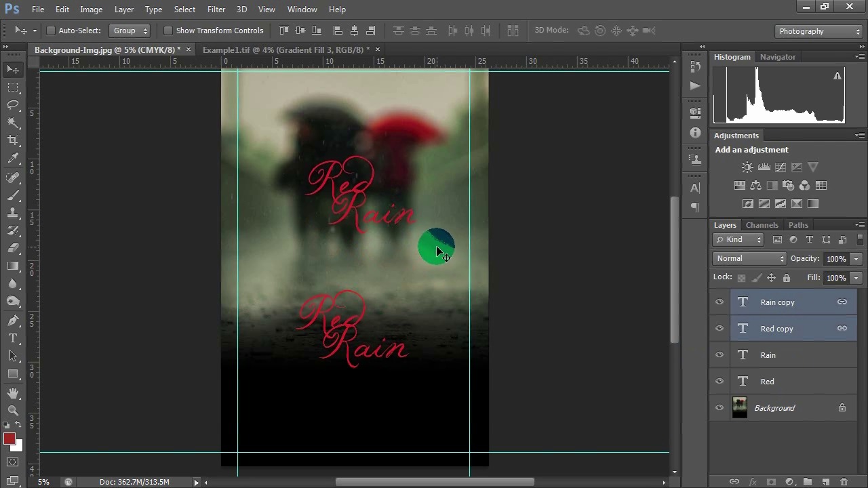
Task: Select the Lasso tool
Action: click(x=13, y=104)
